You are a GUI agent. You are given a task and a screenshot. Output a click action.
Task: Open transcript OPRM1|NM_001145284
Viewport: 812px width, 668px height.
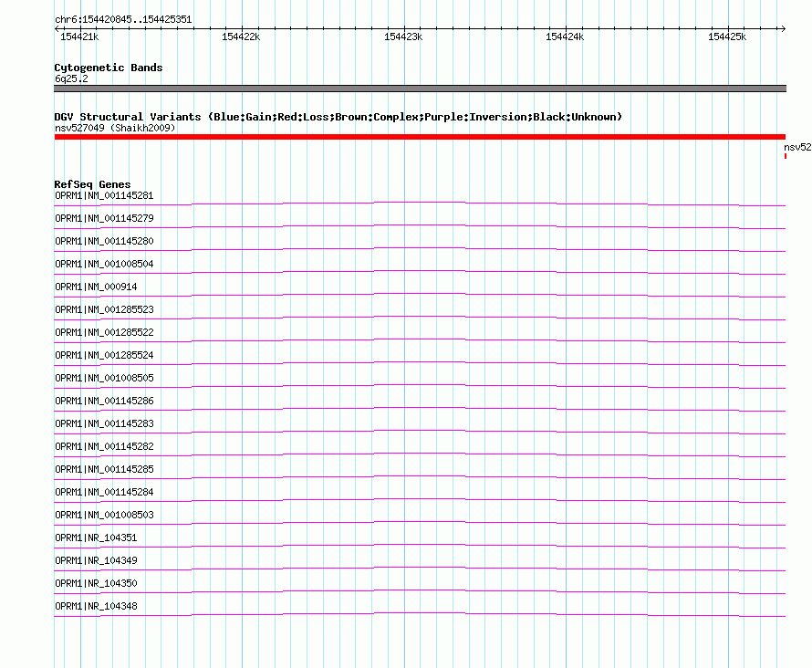pyautogui.click(x=104, y=492)
